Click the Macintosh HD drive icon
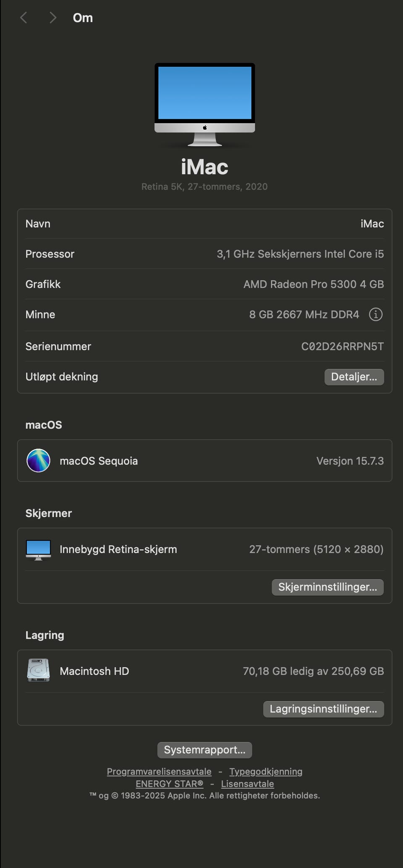Screen dimensions: 403x868 click(x=38, y=671)
